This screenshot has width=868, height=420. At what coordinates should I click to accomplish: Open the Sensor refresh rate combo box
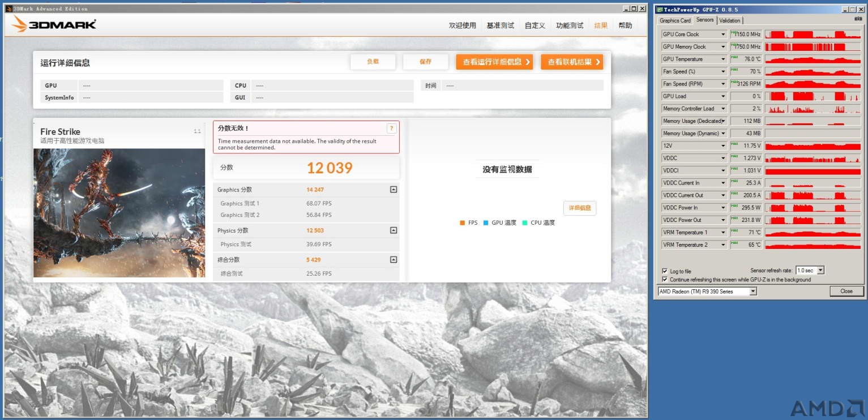coord(810,271)
